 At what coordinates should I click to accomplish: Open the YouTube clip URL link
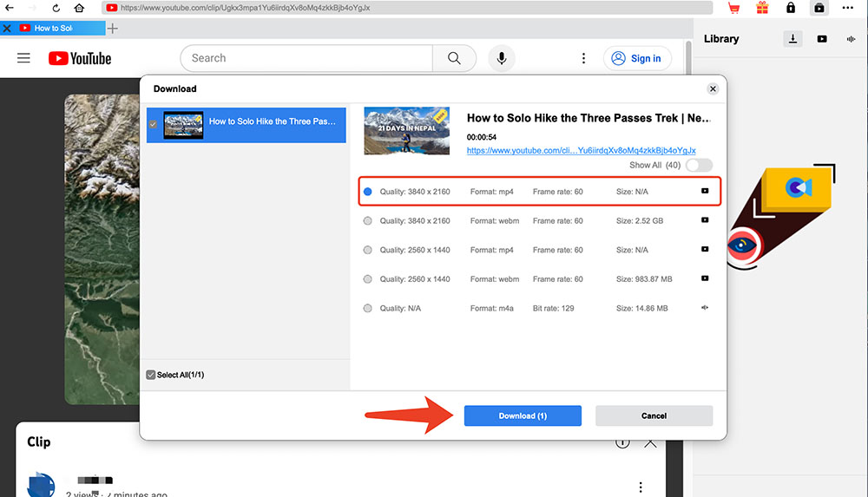click(x=581, y=150)
